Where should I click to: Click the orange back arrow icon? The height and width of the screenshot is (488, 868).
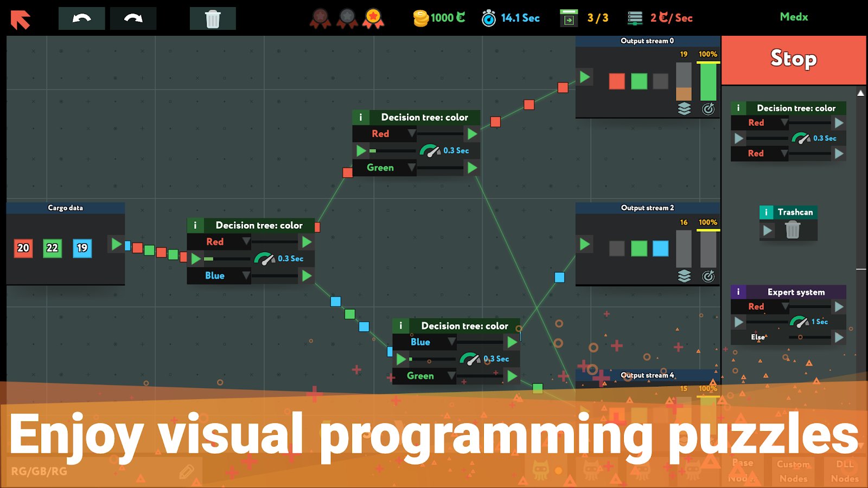click(x=21, y=20)
